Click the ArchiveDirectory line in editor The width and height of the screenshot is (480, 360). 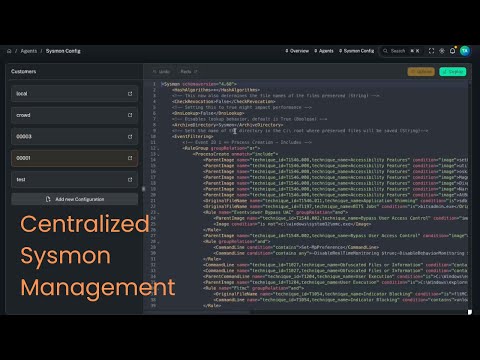tap(228, 125)
